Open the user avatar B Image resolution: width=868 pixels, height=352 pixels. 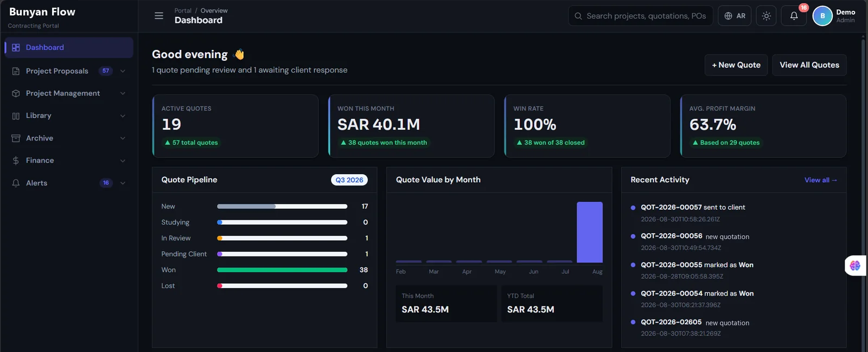(822, 16)
